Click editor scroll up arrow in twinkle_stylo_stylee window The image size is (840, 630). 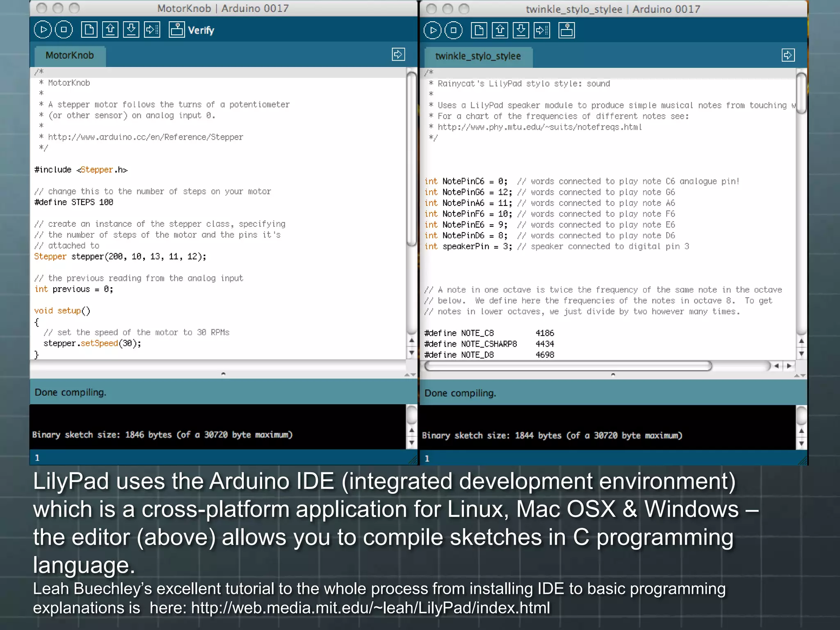[x=801, y=341]
